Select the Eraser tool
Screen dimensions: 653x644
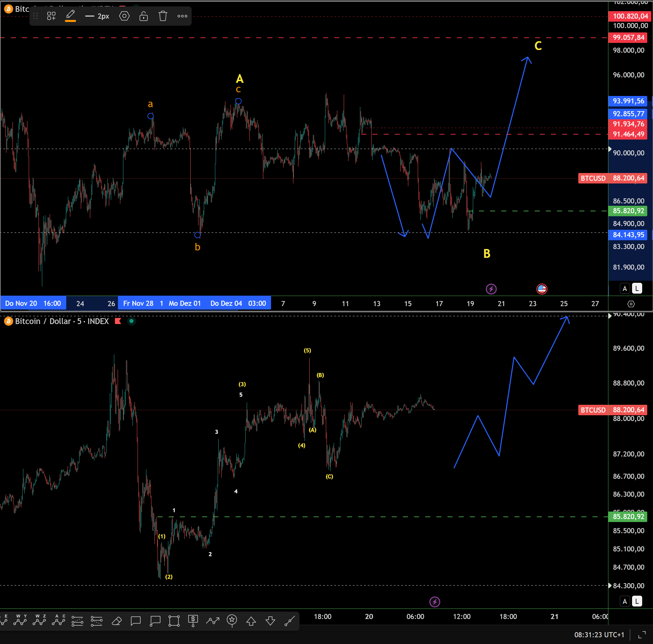pyautogui.click(x=116, y=621)
